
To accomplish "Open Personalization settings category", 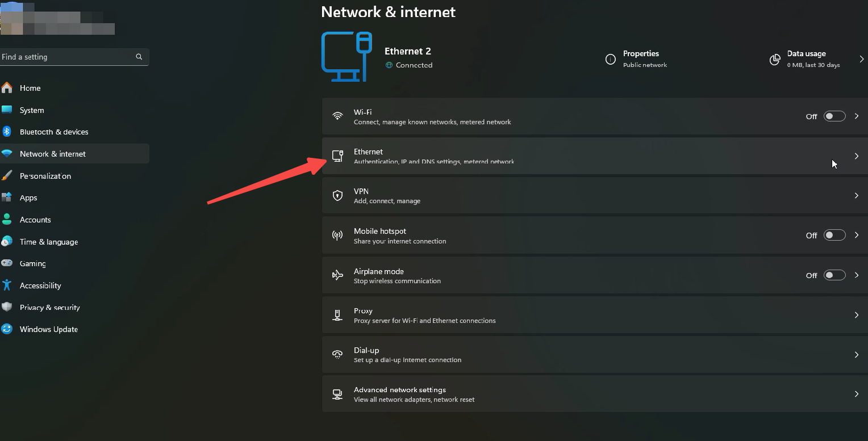I will coord(74,176).
